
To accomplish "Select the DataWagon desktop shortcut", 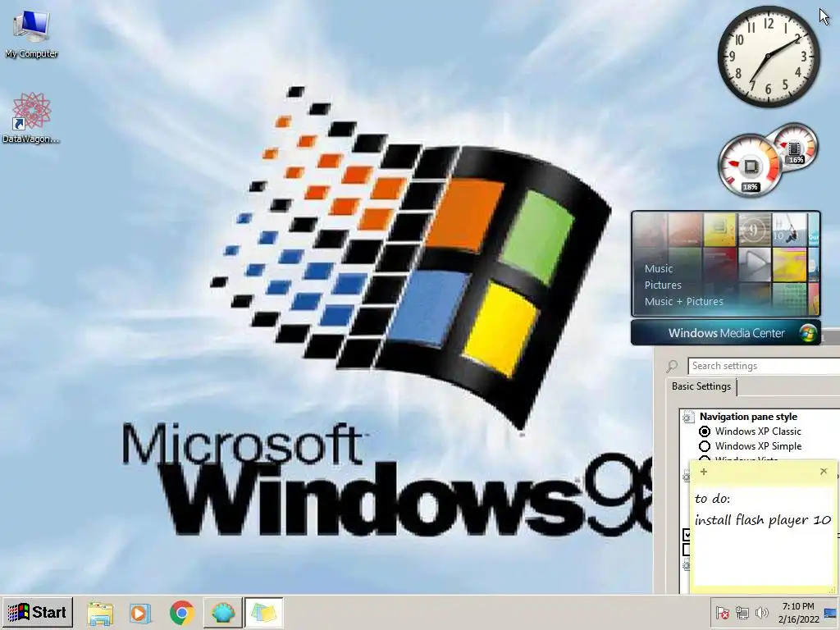I will (x=31, y=118).
